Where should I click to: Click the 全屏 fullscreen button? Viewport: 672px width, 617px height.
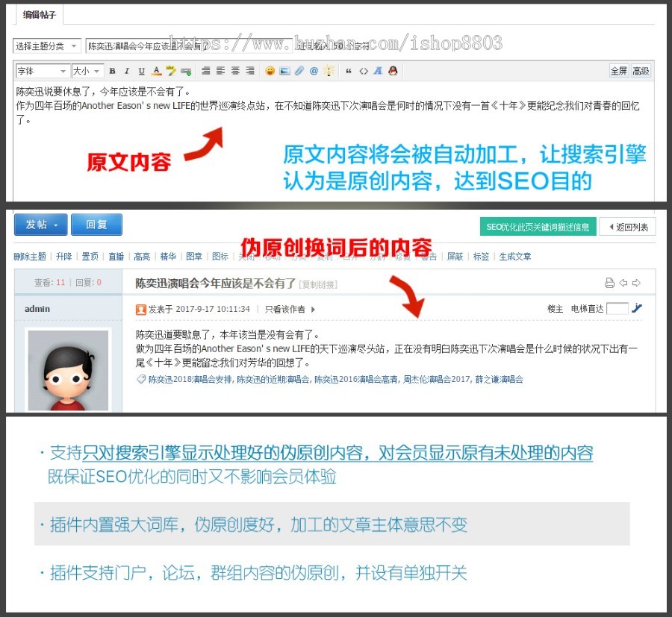pos(618,71)
